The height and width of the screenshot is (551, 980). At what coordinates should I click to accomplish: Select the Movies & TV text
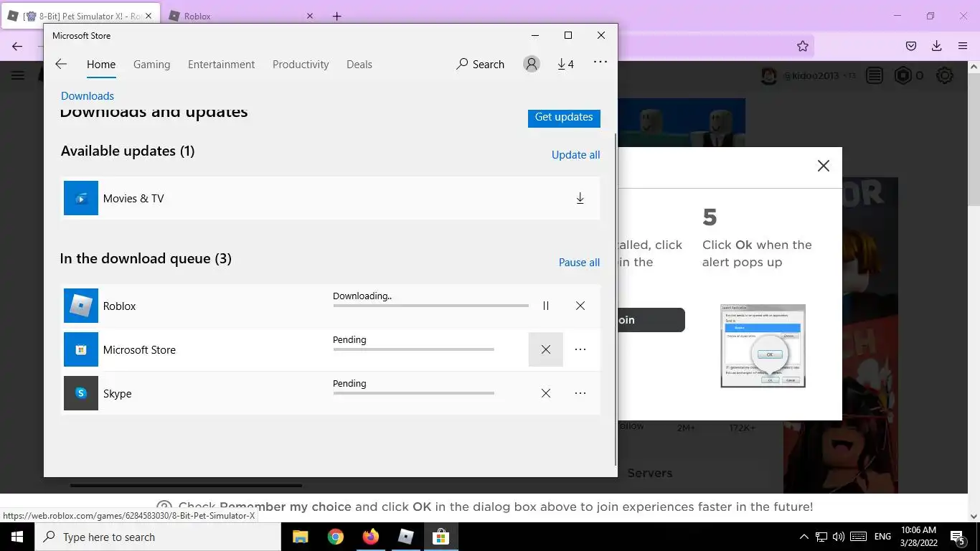pyautogui.click(x=133, y=199)
